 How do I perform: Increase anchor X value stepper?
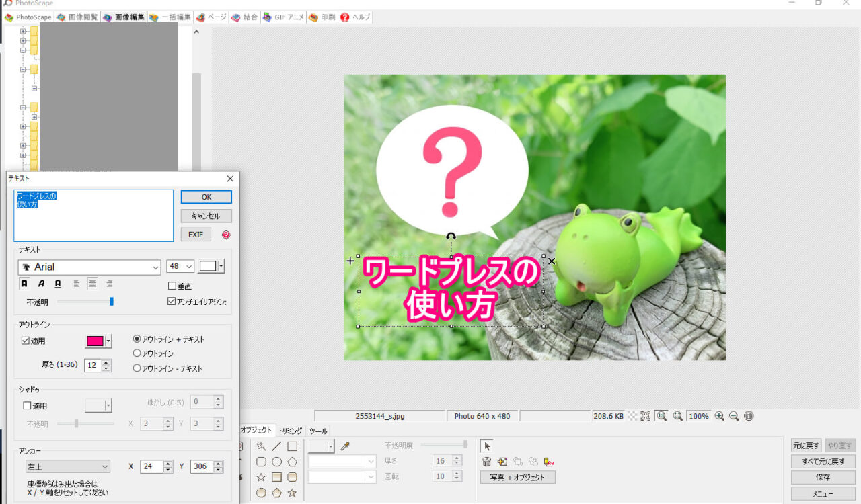coord(168,463)
